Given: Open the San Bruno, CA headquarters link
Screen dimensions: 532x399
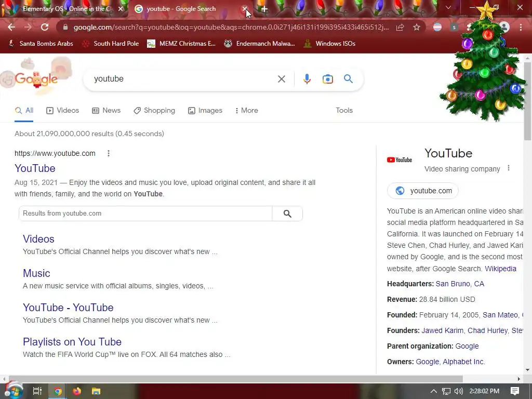Looking at the screenshot, I should 460,284.
